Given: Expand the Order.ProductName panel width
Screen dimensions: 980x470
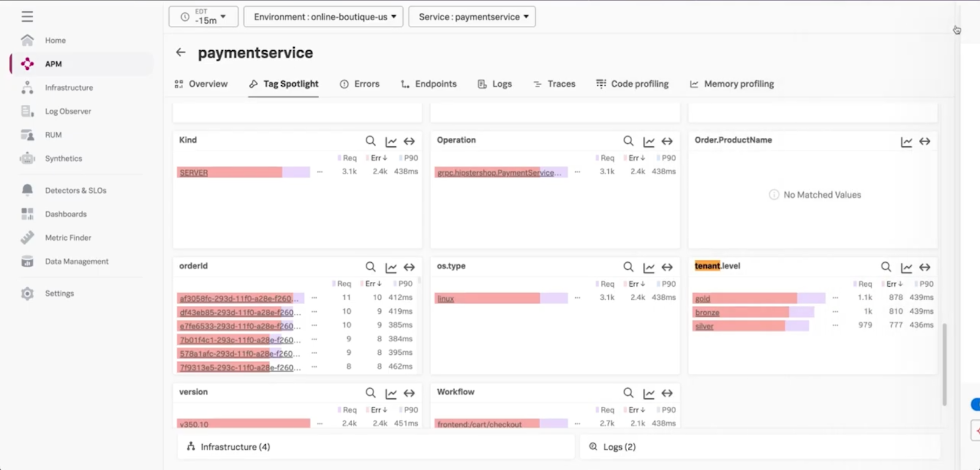Looking at the screenshot, I should pos(925,142).
